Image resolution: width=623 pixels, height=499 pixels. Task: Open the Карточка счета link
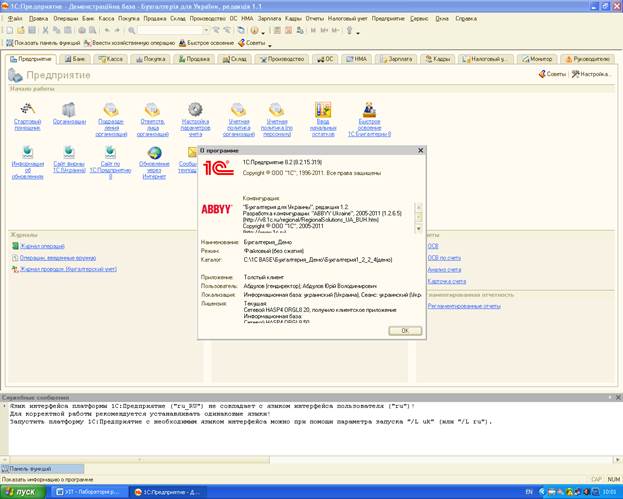447,281
